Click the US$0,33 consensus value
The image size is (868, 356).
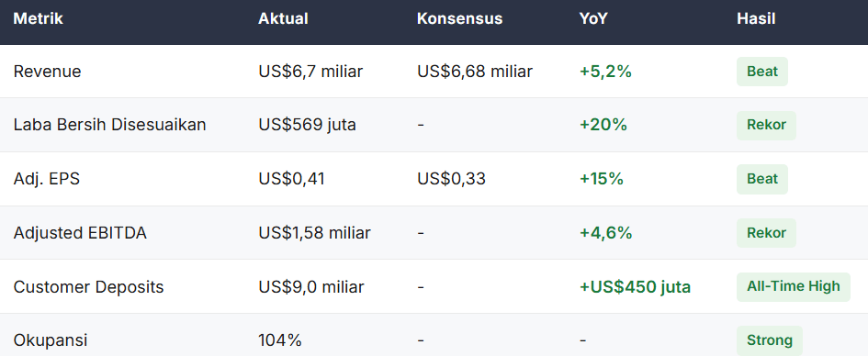click(451, 179)
